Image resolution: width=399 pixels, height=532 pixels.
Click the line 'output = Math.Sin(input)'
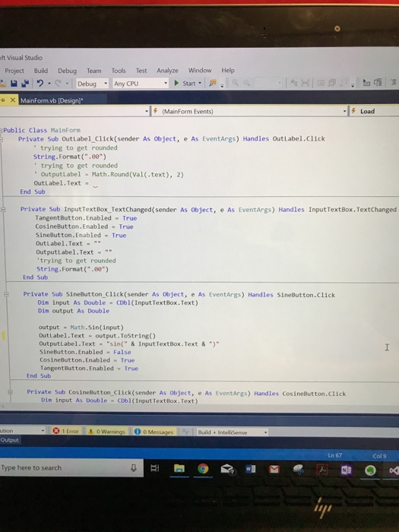click(x=81, y=328)
